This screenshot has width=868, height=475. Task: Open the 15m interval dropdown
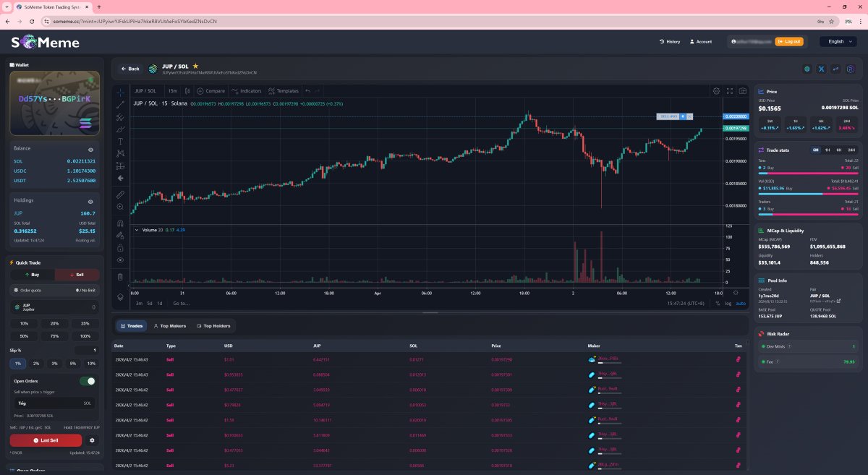pos(173,91)
